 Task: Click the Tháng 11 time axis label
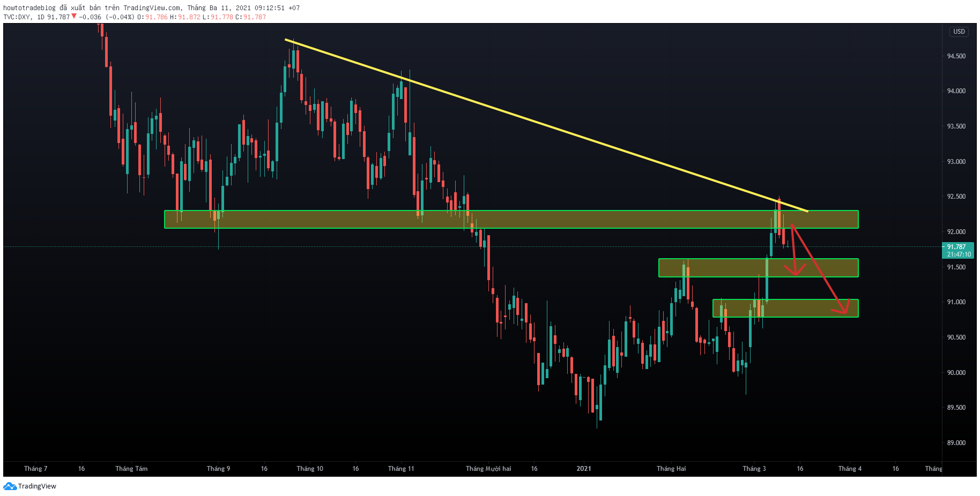pos(401,469)
